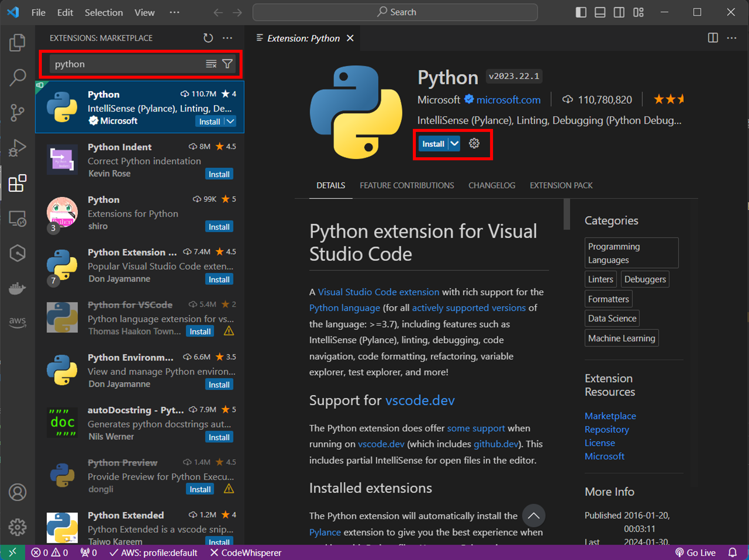This screenshot has height=560, width=749.
Task: Open remote window indicator in status bar
Action: [x=12, y=553]
